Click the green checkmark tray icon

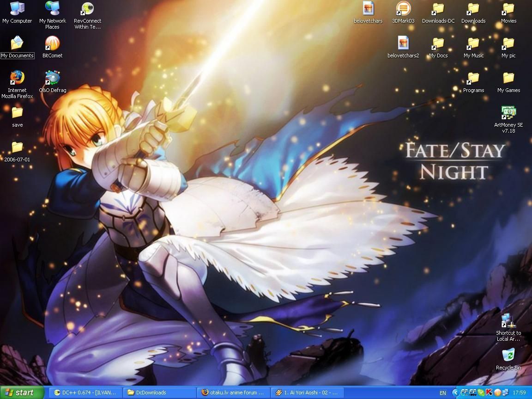pos(481,393)
